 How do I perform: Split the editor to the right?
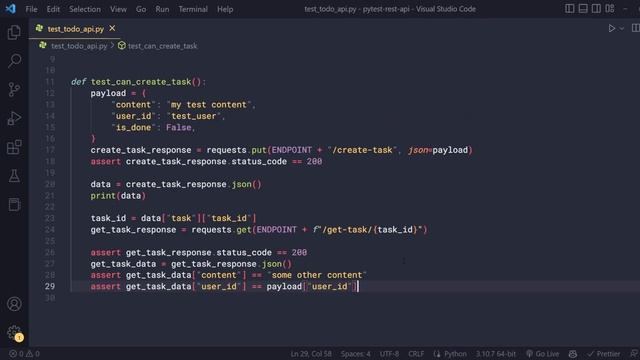pos(636,28)
